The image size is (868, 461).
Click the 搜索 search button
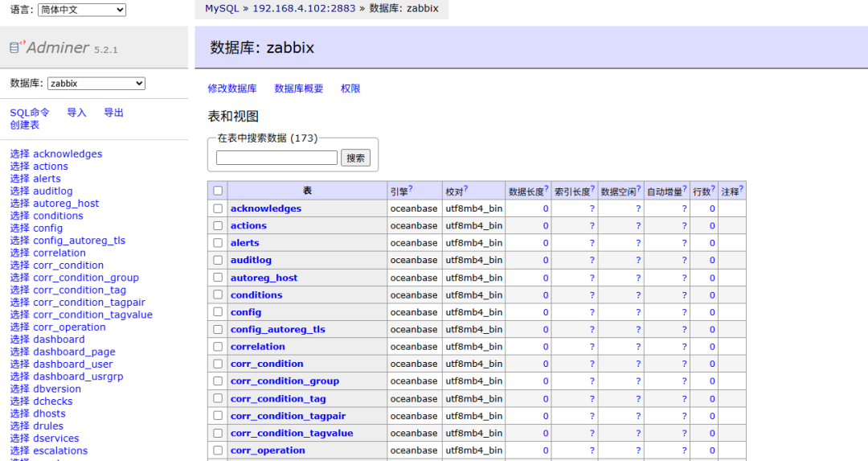tap(355, 158)
